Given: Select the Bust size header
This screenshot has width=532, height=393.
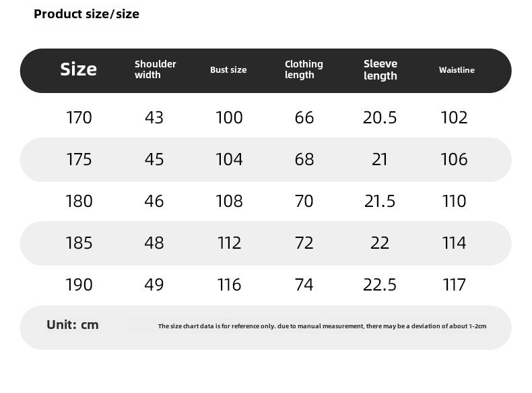Looking at the screenshot, I should click(x=228, y=70).
